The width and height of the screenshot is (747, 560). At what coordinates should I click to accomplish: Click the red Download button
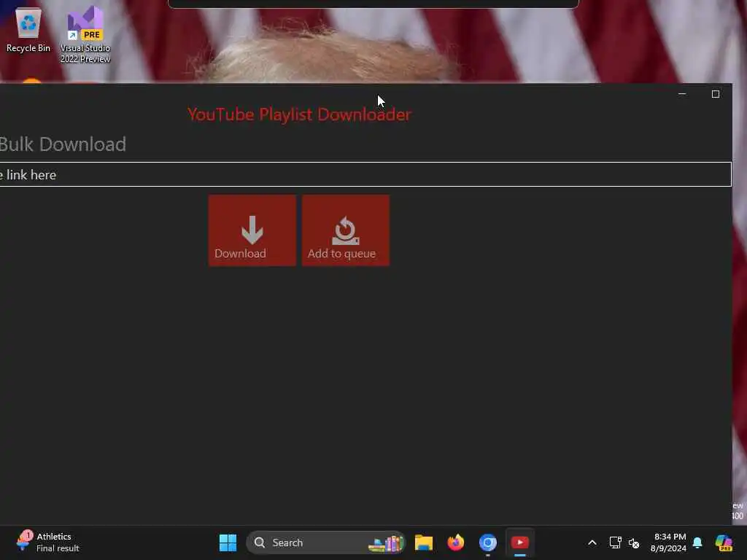click(252, 230)
